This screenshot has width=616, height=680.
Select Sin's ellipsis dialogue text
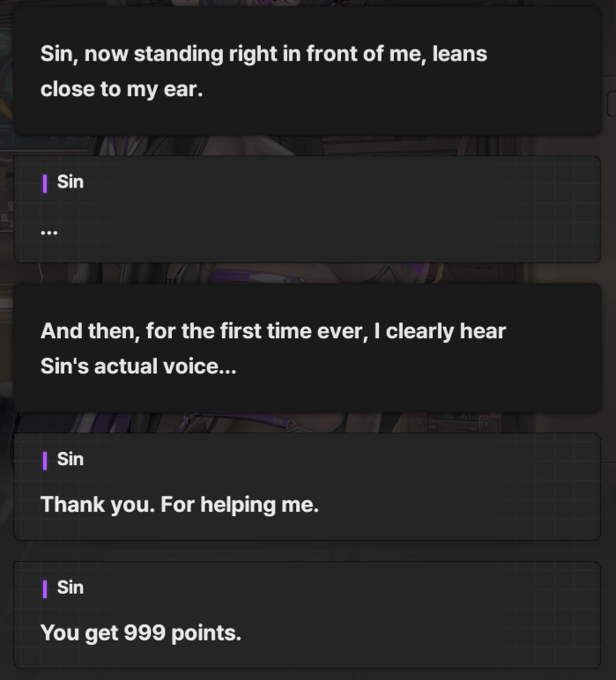click(49, 233)
